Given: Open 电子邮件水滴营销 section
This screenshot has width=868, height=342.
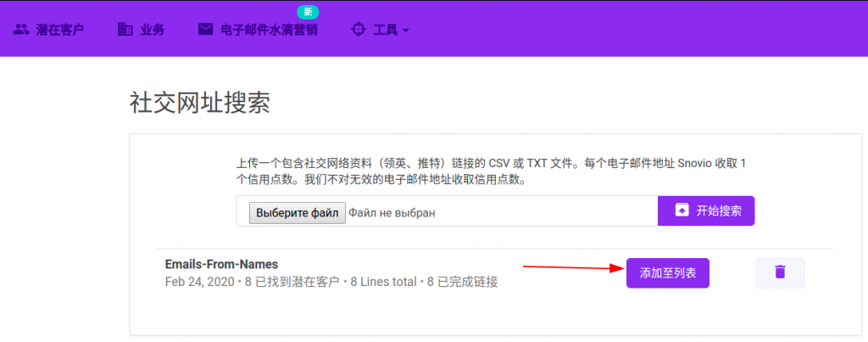Looking at the screenshot, I should 269,30.
